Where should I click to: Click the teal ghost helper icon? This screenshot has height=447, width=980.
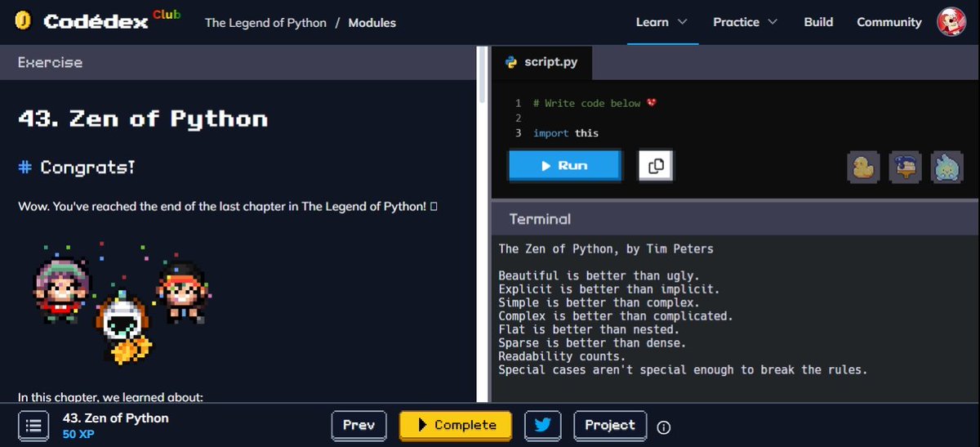tap(948, 167)
